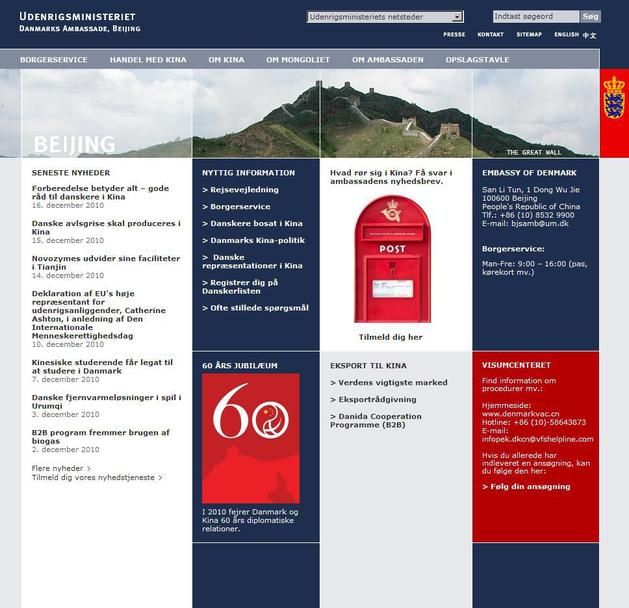Click the infopek.dkcn@vfshelpline.com email
This screenshot has width=629, height=608.
538,439
